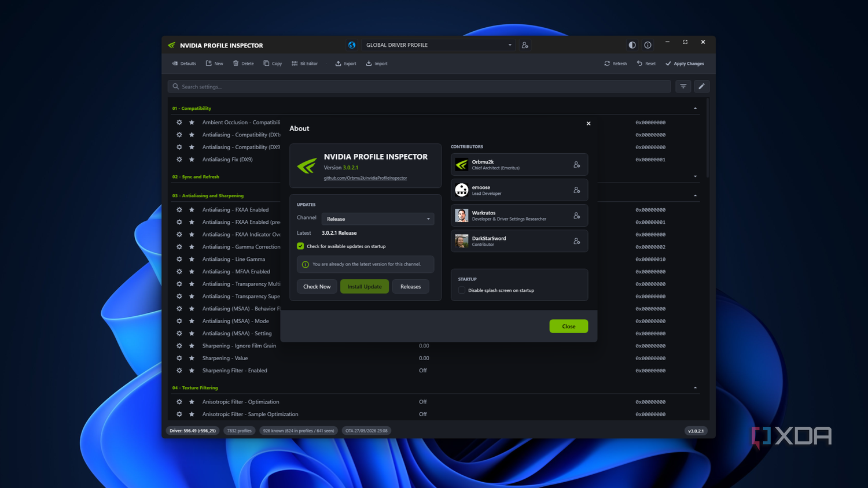Click the gear icon for Sharpening Filter - Enabled
The image size is (868, 488).
pos(179,371)
